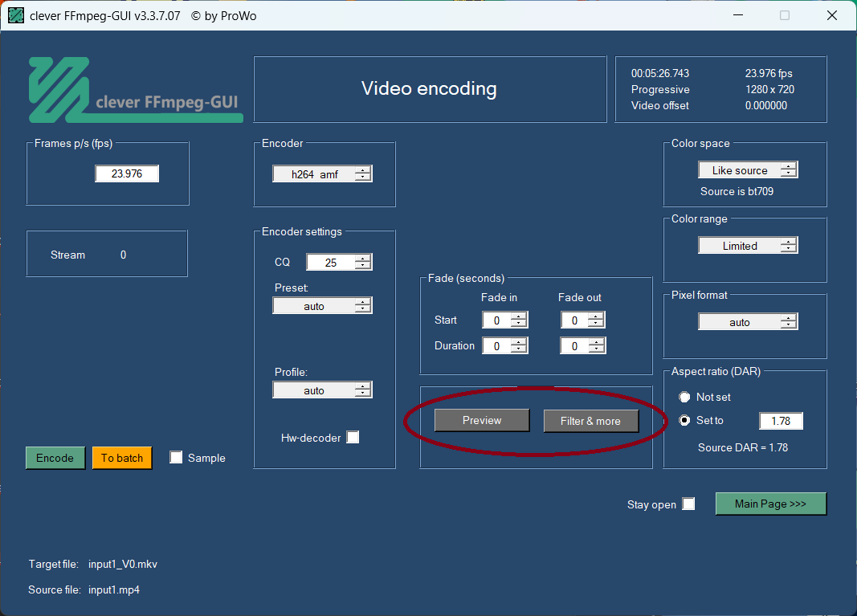Click the Progressive scan type text

click(x=660, y=89)
